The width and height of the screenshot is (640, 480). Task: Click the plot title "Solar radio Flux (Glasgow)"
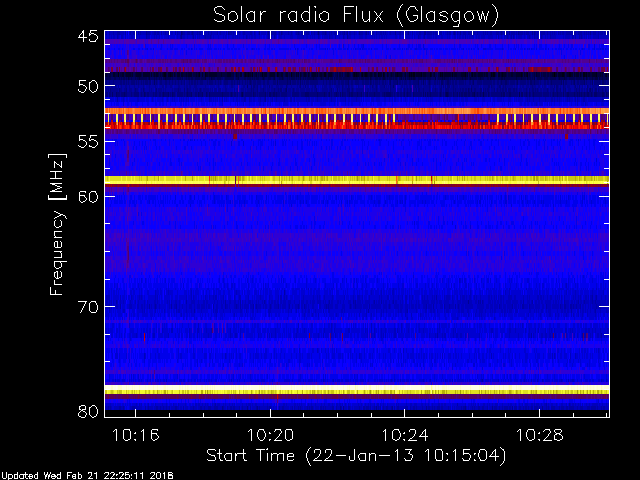click(x=356, y=16)
